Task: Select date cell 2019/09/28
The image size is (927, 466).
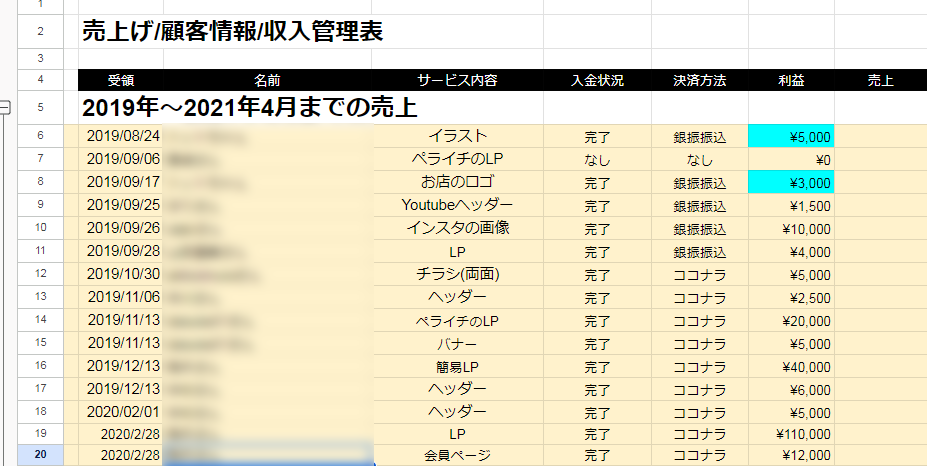Action: 121,251
